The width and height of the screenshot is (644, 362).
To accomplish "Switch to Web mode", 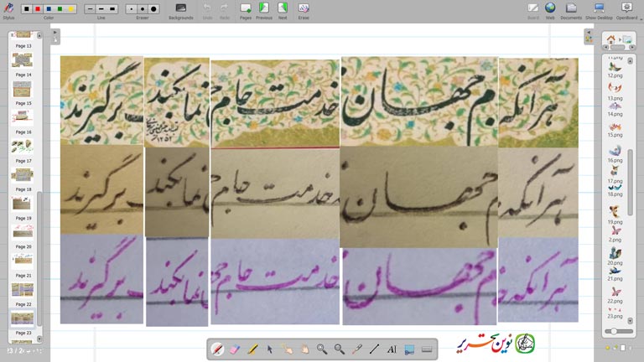I will (550, 9).
